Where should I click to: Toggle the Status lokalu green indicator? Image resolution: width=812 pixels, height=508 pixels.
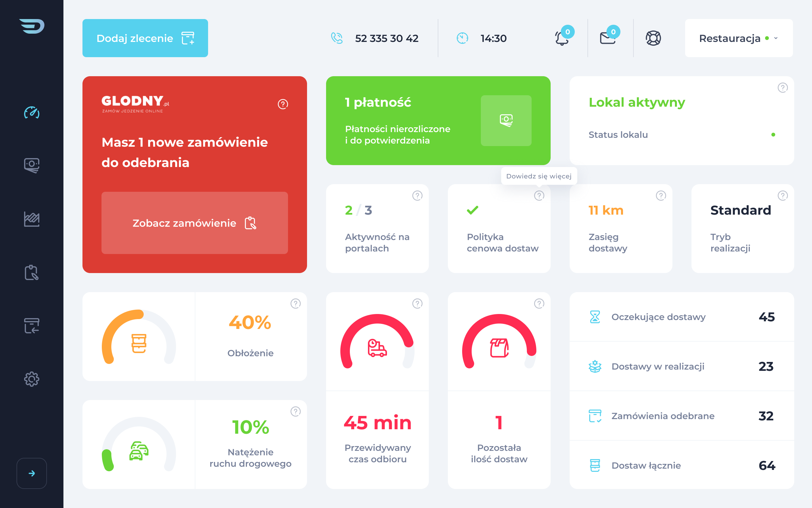click(x=773, y=135)
